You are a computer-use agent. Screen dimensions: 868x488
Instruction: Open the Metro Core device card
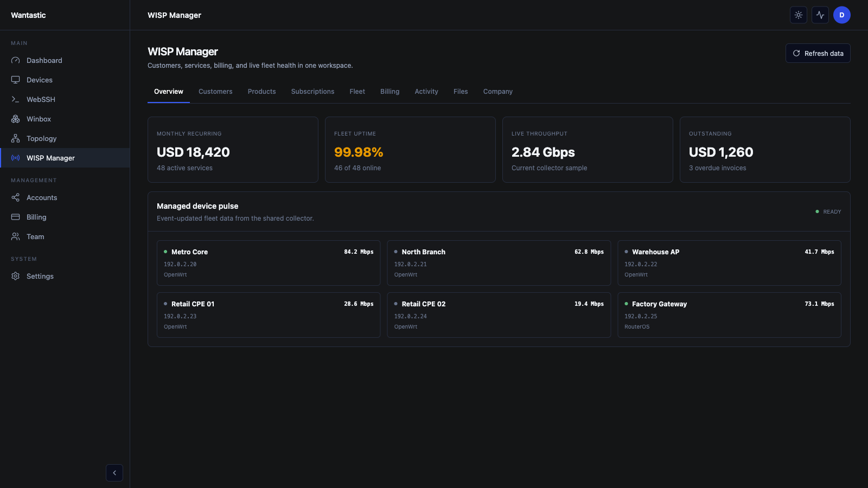point(269,263)
